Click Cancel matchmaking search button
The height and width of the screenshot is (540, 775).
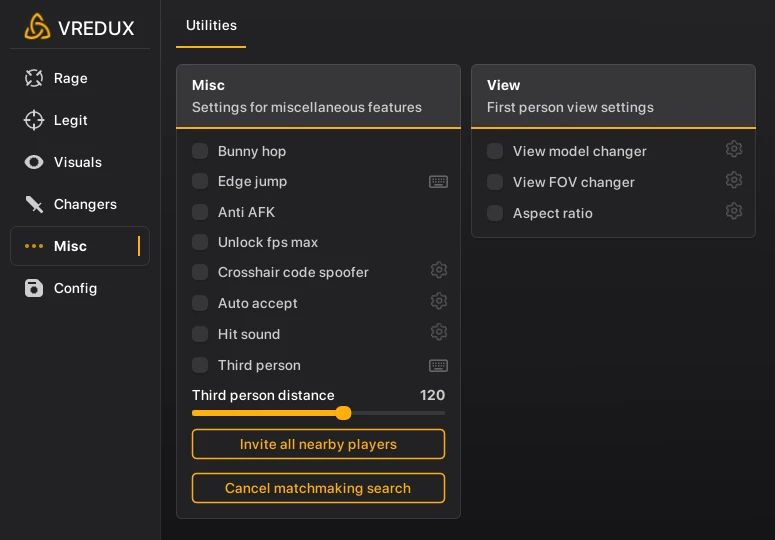click(318, 488)
